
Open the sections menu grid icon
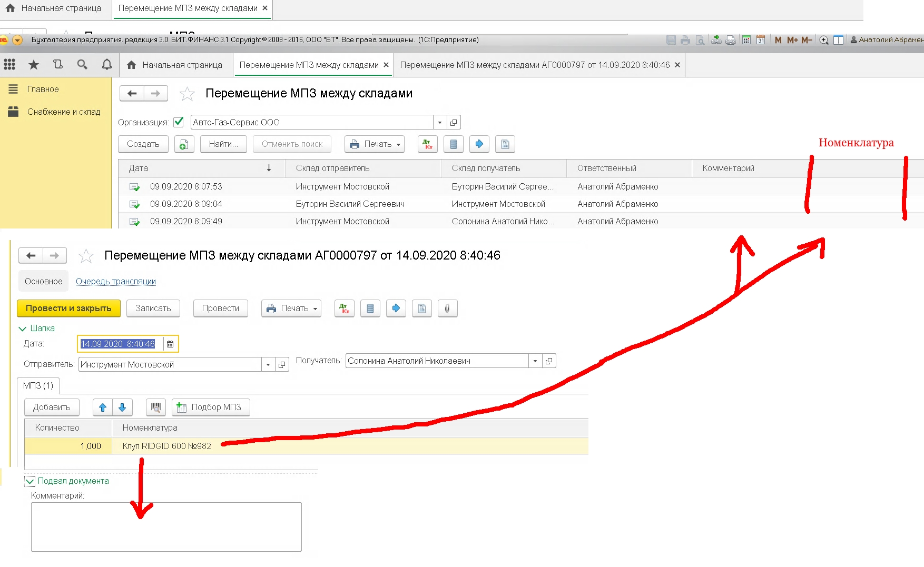(9, 65)
